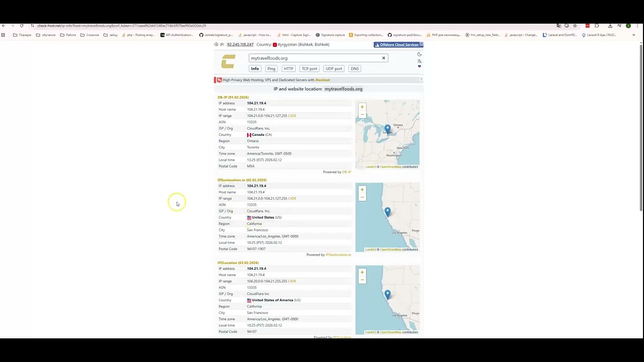
Task: Open the browser downloads icon
Action: tap(610, 26)
